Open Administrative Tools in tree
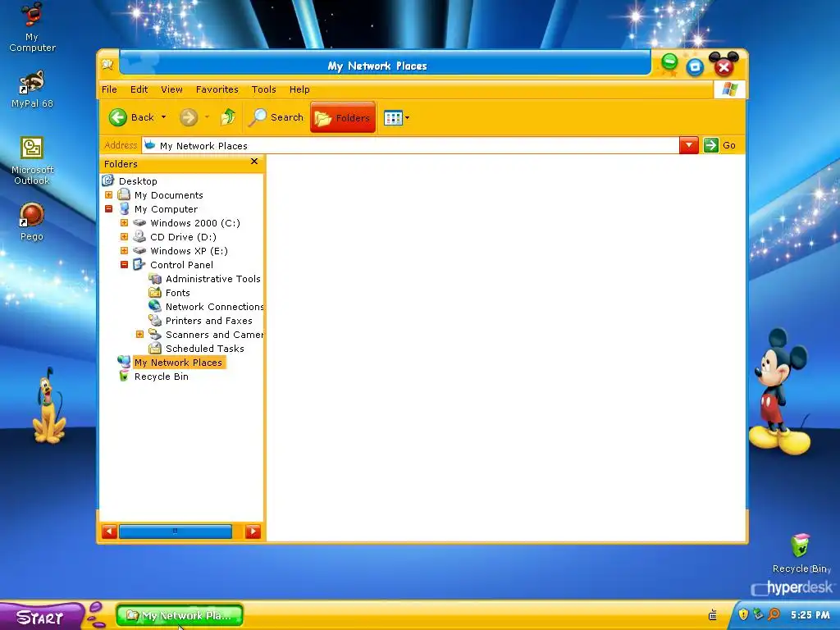The height and width of the screenshot is (630, 840). pos(212,279)
